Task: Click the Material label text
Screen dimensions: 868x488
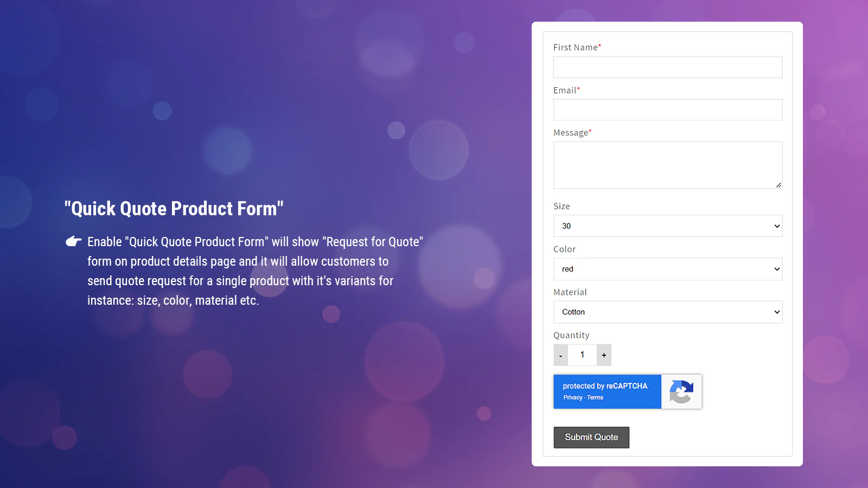Action: [x=570, y=292]
